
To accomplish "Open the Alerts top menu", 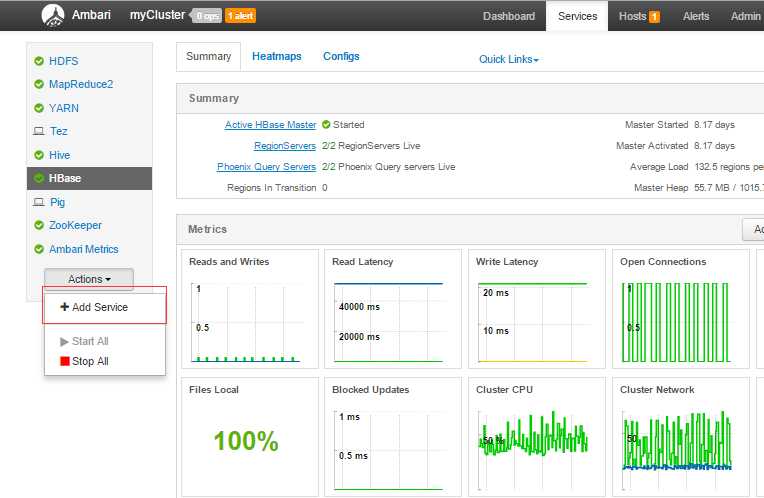I will 696,16.
